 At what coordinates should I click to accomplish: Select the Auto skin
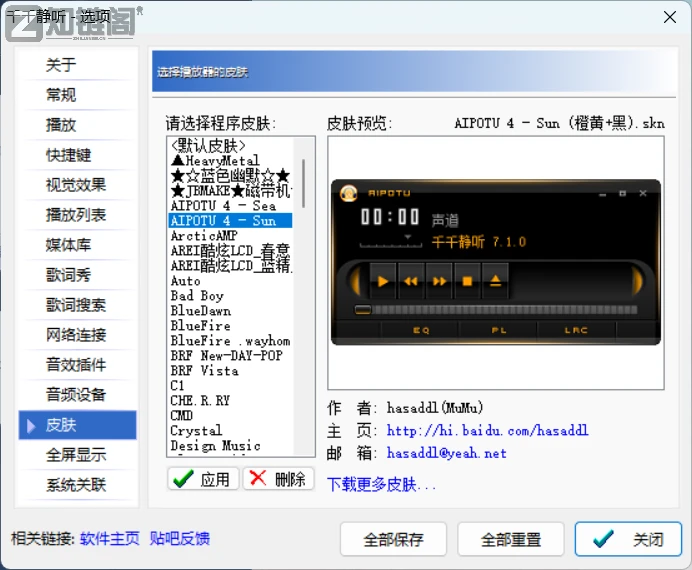coord(230,281)
